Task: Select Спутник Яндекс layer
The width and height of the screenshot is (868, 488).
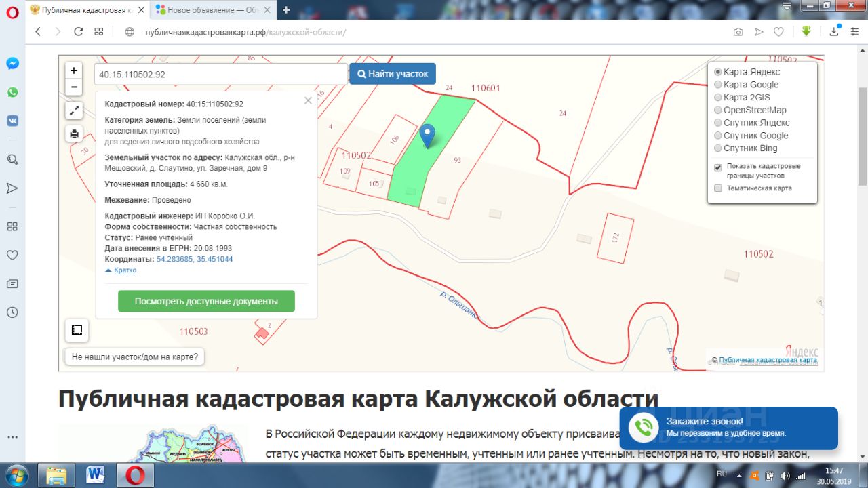Action: 718,123
